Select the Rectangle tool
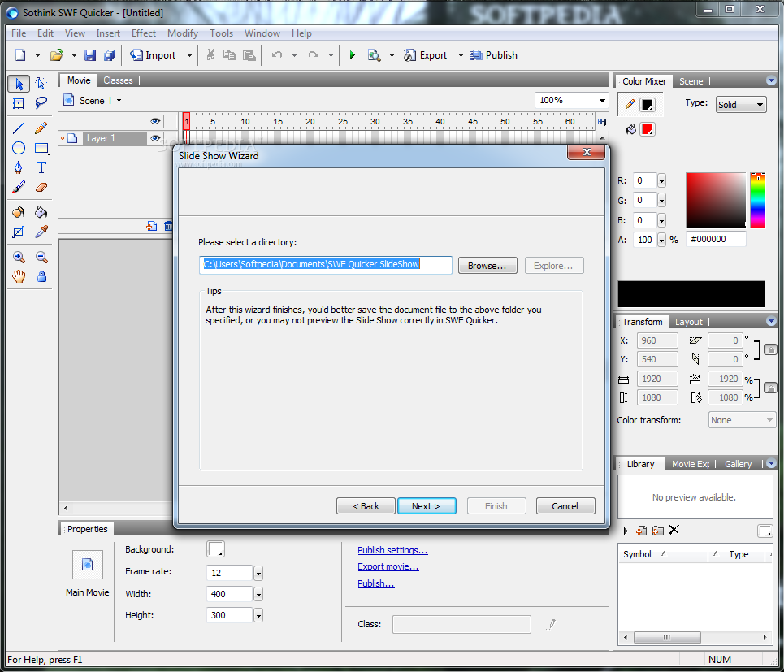Screen dimensions: 784x672 [x=41, y=148]
